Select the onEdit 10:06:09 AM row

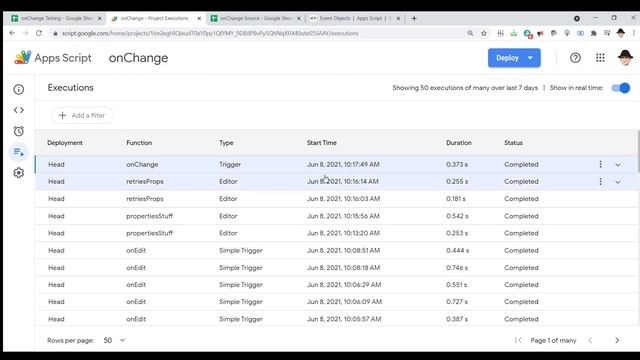336,302
